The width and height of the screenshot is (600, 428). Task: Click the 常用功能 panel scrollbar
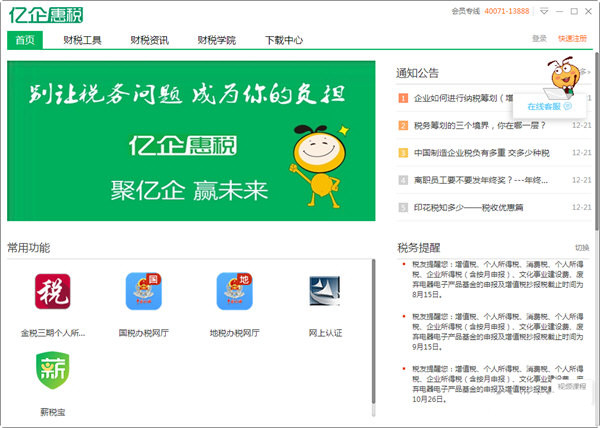pyautogui.click(x=373, y=332)
